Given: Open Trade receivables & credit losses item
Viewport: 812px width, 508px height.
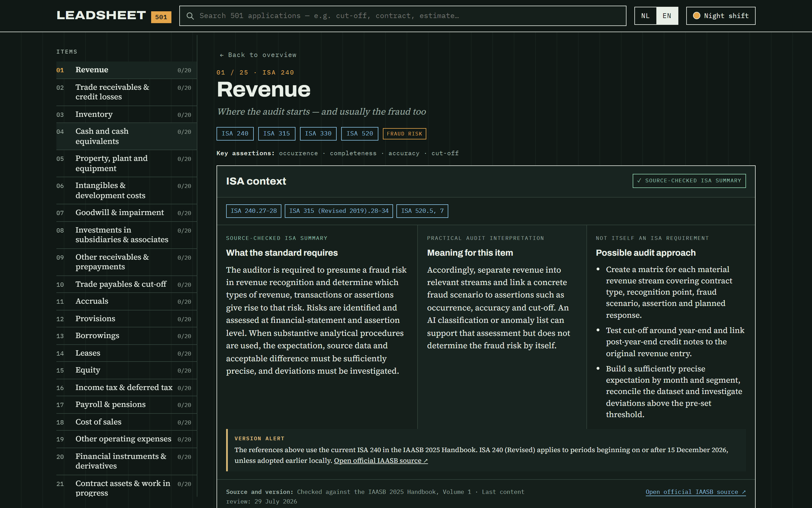Looking at the screenshot, I should (x=127, y=92).
